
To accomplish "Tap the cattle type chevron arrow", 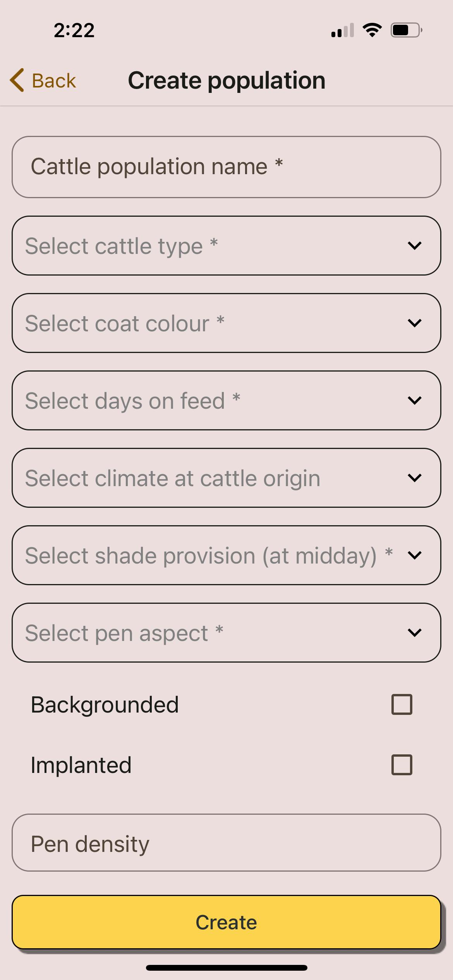I will pyautogui.click(x=414, y=246).
